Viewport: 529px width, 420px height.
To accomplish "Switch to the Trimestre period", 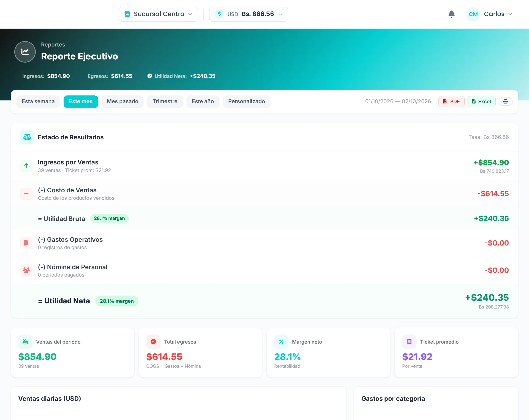I will tap(165, 102).
